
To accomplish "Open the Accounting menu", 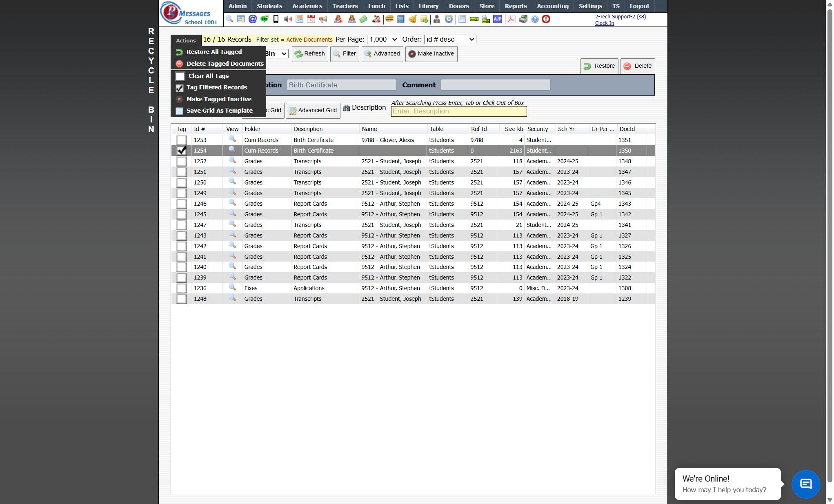I will (x=552, y=6).
